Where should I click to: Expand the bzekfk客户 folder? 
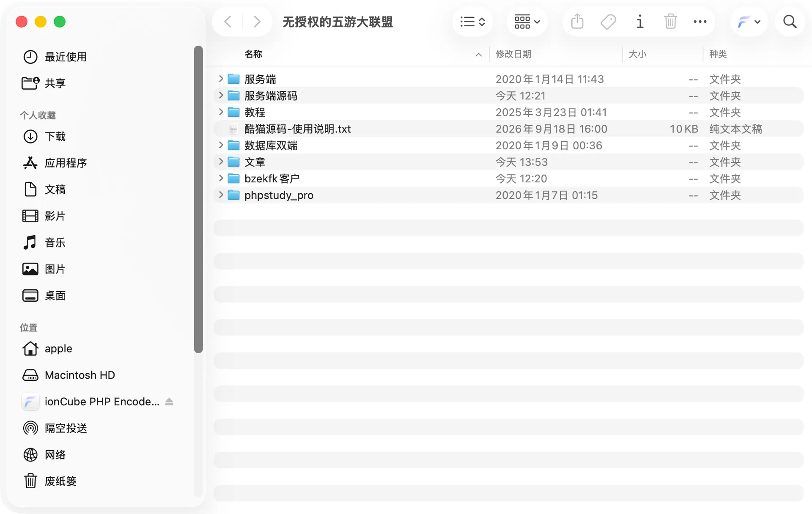tap(221, 178)
